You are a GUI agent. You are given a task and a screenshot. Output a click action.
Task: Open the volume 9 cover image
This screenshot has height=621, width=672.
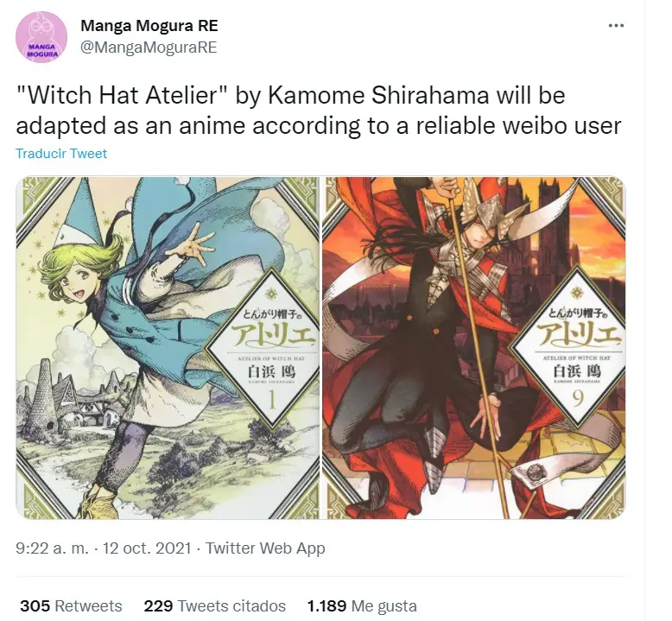coord(473,347)
